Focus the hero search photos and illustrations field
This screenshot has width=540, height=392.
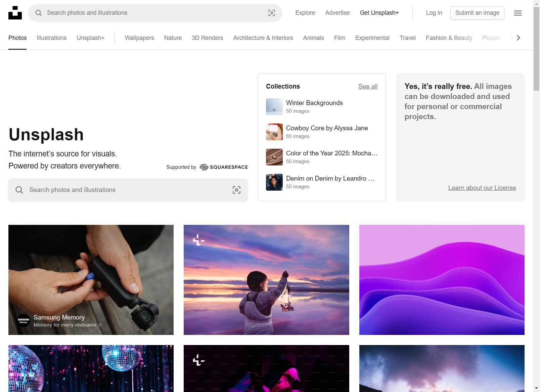pos(128,190)
